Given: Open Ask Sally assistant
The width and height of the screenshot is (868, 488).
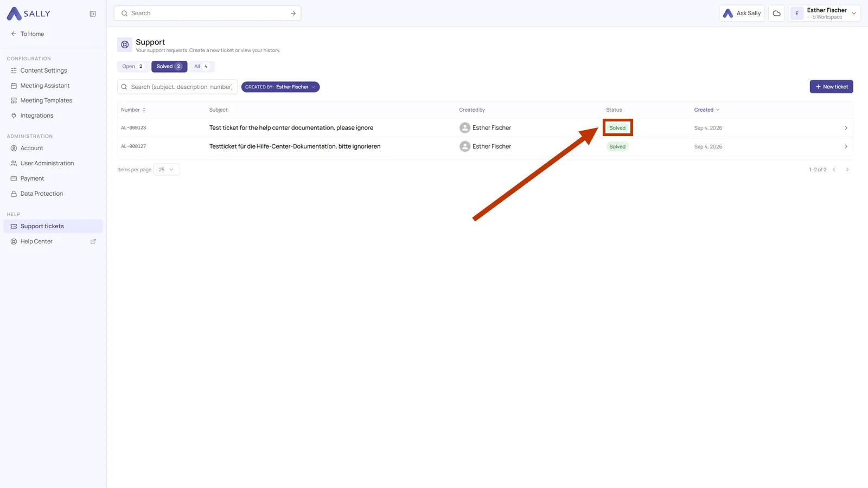Looking at the screenshot, I should coord(742,13).
